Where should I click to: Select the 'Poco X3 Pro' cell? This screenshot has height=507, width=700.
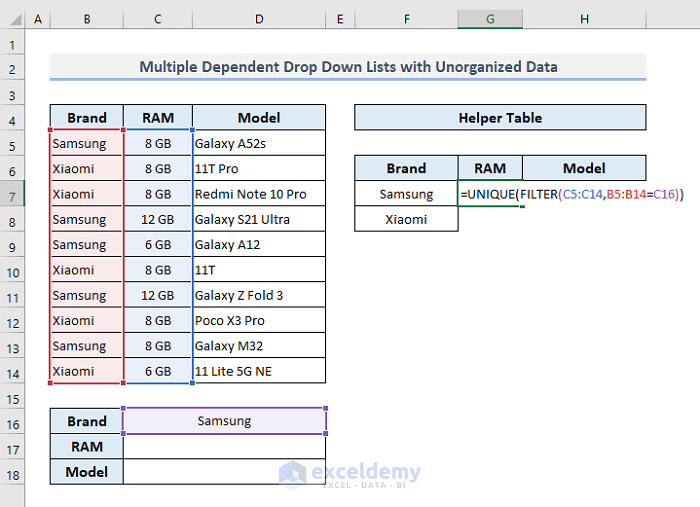[259, 320]
